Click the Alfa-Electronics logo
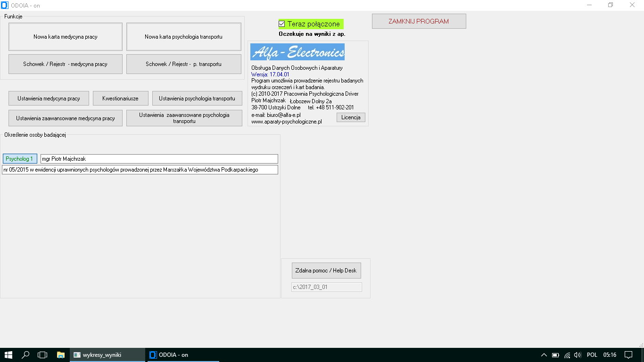The height and width of the screenshot is (362, 644). pyautogui.click(x=297, y=52)
